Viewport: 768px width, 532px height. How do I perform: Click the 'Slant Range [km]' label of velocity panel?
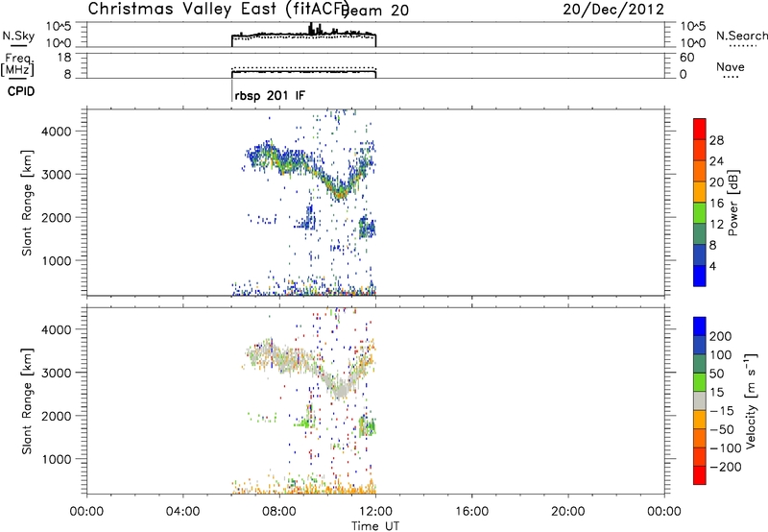(27, 401)
